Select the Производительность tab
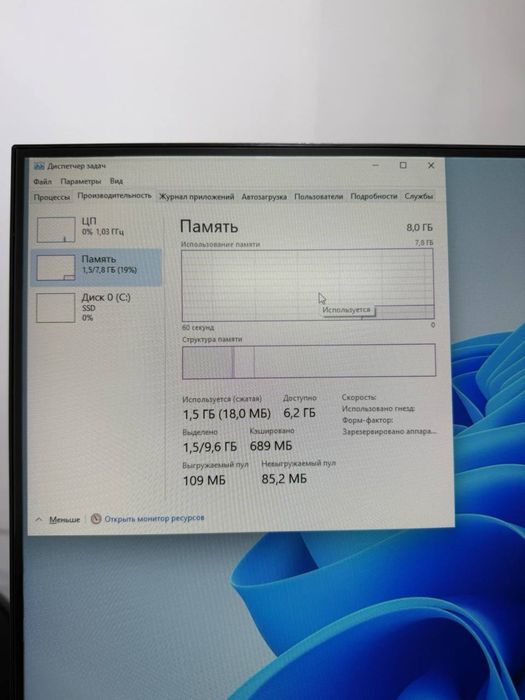 (115, 196)
